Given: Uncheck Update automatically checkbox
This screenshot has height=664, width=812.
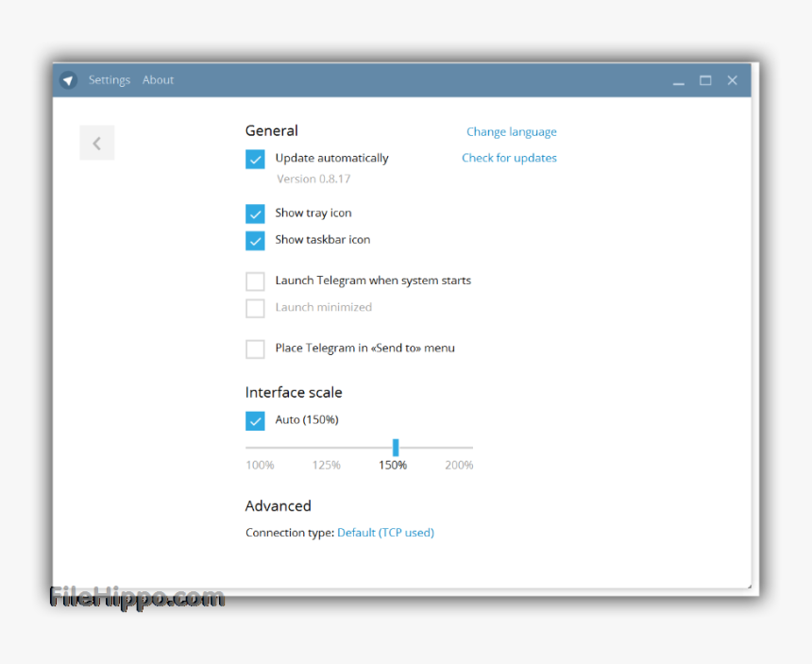Looking at the screenshot, I should point(255,159).
